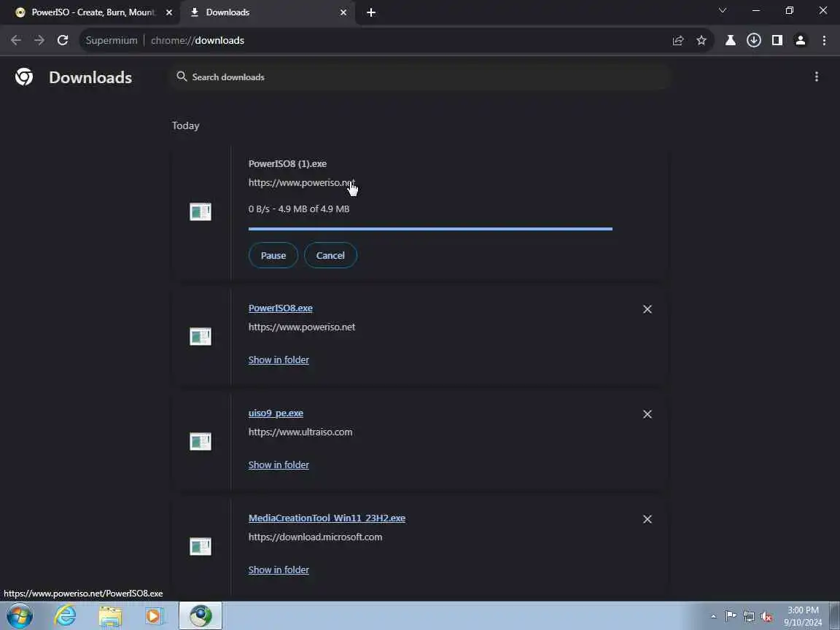840x630 pixels.
Task: Open the uiso9_pe.exe file link
Action: pyautogui.click(x=276, y=413)
